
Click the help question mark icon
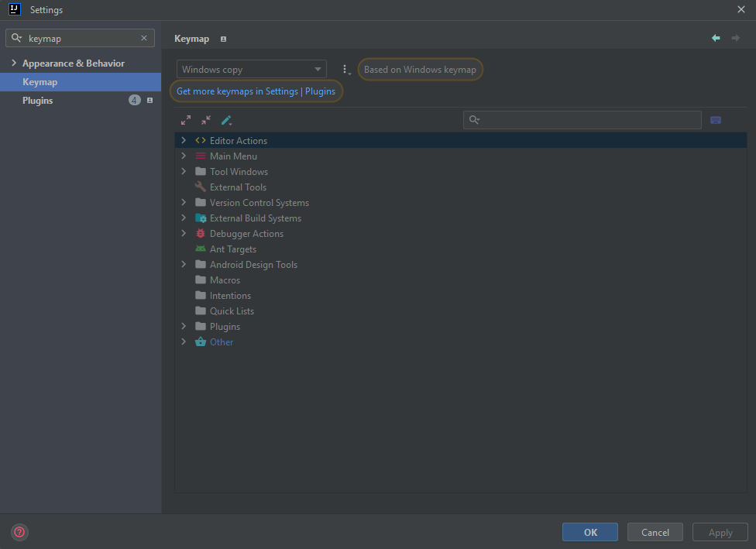click(x=19, y=532)
